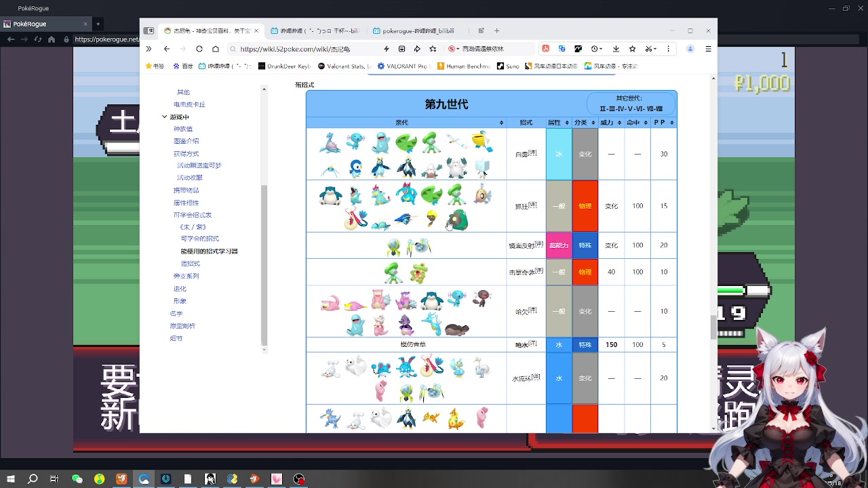Sort table by 分类 column
This screenshot has width=868, height=488.
(585, 123)
